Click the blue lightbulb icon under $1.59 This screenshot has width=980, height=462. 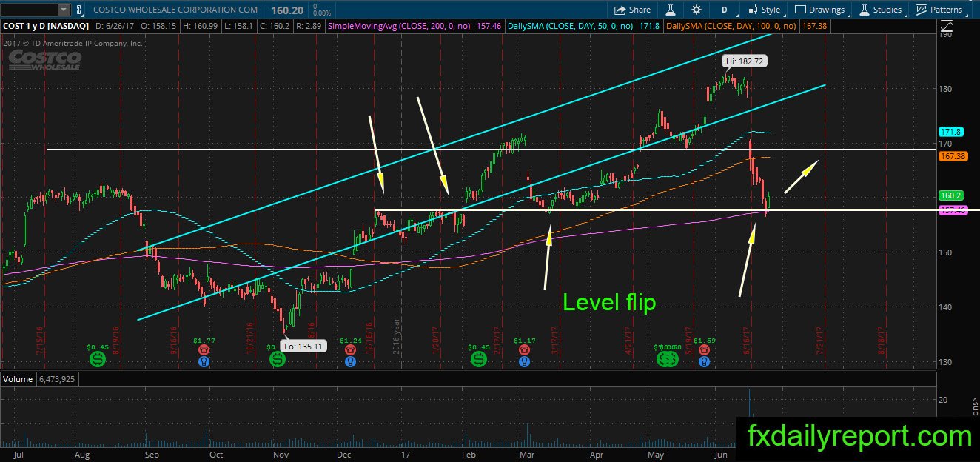704,361
